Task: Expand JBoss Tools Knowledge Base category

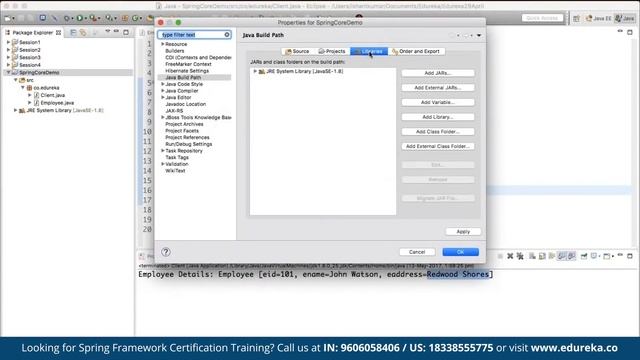Action: click(x=162, y=117)
